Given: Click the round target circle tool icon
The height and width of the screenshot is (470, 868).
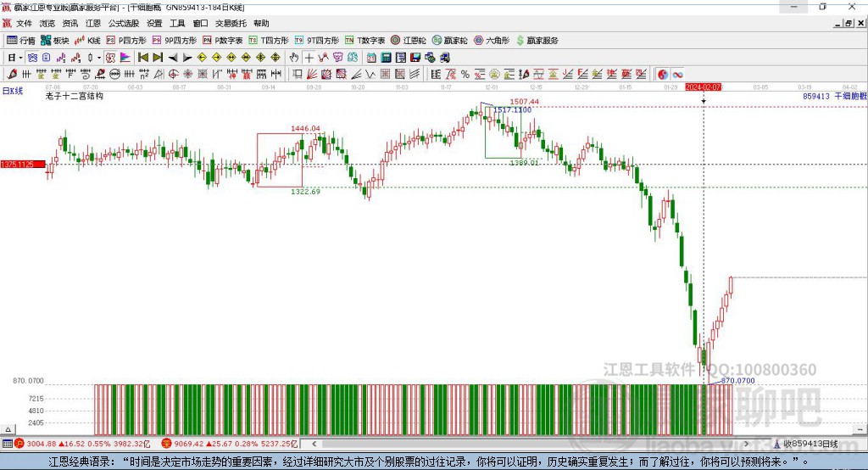Looking at the screenshot, I should 173,75.
